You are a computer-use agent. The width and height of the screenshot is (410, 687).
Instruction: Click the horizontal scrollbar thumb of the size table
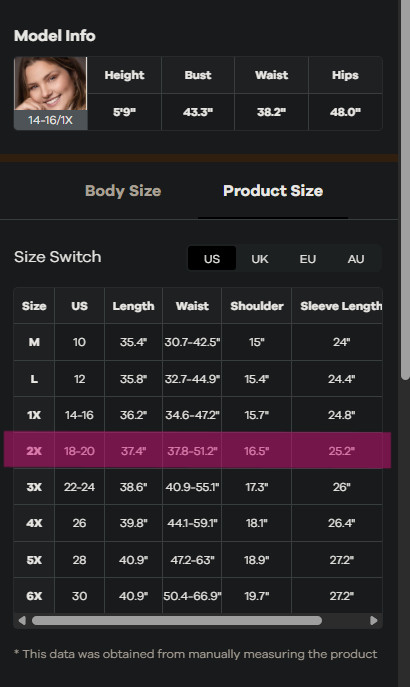click(177, 620)
